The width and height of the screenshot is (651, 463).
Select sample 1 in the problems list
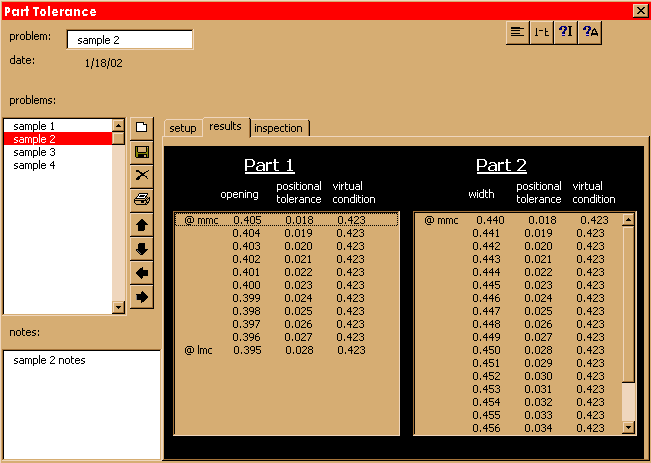(x=34, y=126)
